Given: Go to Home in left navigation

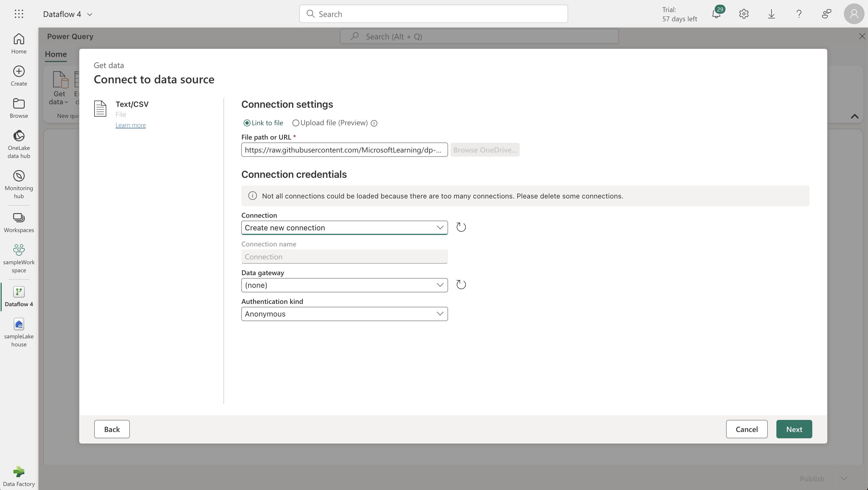Looking at the screenshot, I should (19, 43).
